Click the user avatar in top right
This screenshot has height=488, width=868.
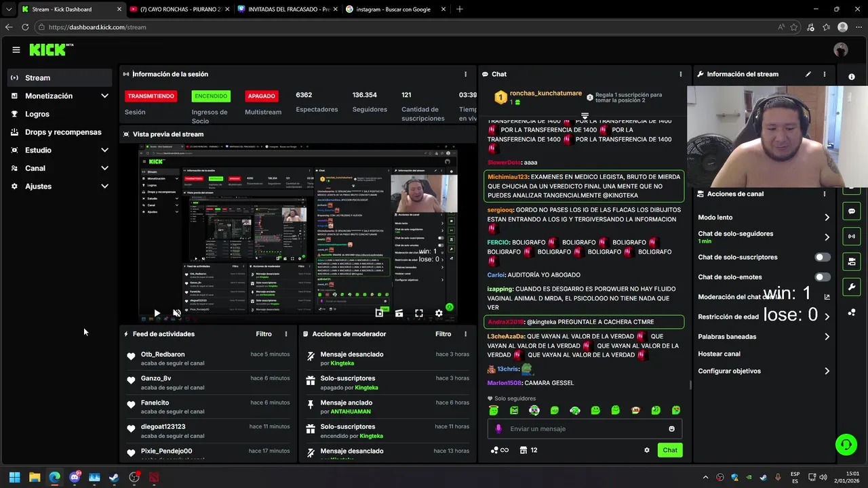[841, 49]
